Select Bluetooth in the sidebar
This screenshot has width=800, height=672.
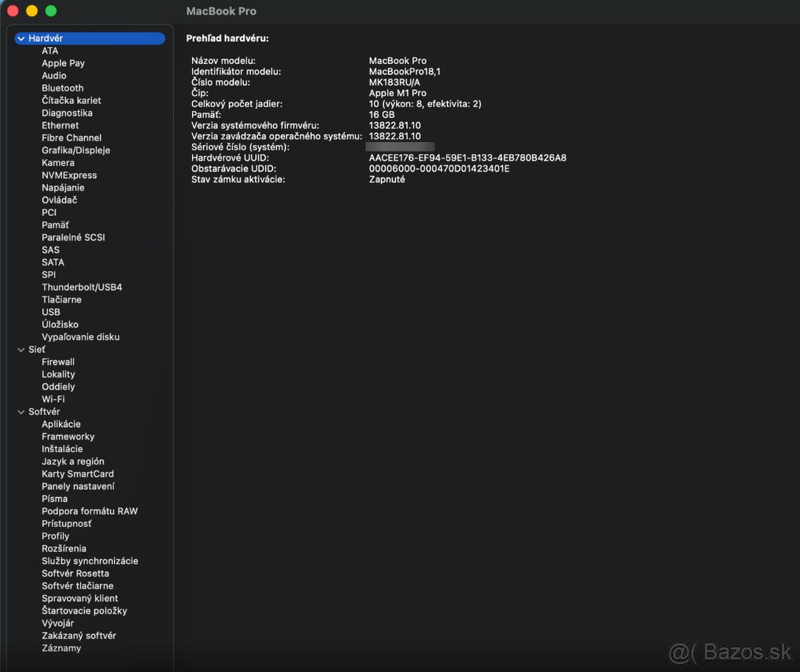(x=63, y=88)
